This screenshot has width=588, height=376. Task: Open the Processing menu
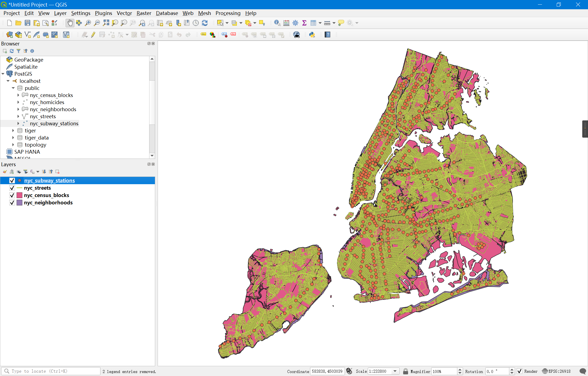click(228, 13)
